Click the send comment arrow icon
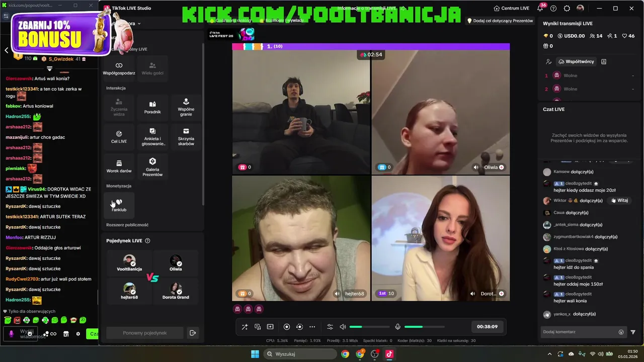The width and height of the screenshot is (644, 362). click(633, 332)
